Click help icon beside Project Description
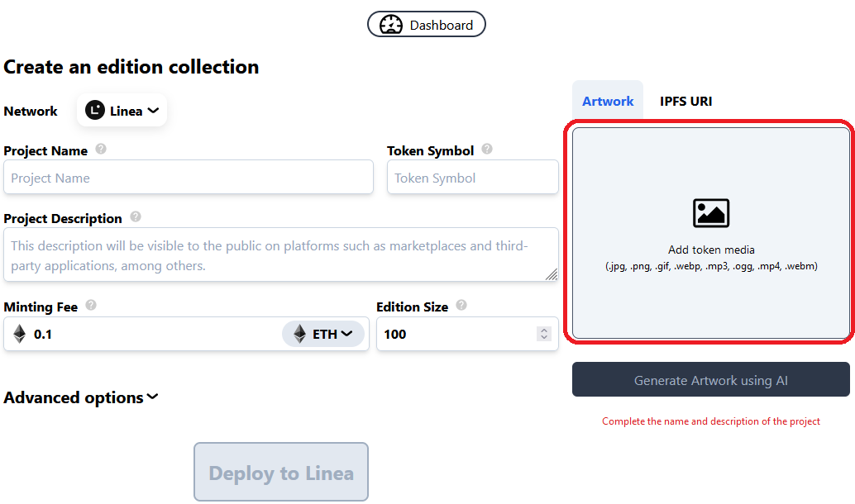Viewport: 855px width, 504px height. 136,217
